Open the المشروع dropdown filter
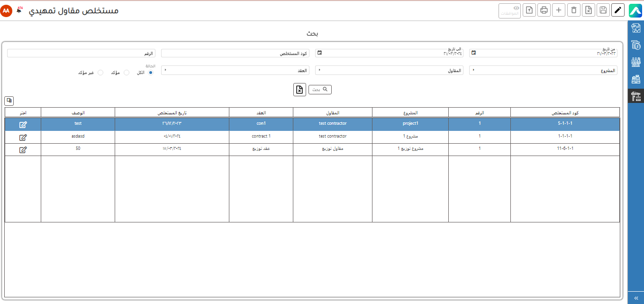Image resolution: width=644 pixels, height=304 pixels. pos(543,70)
